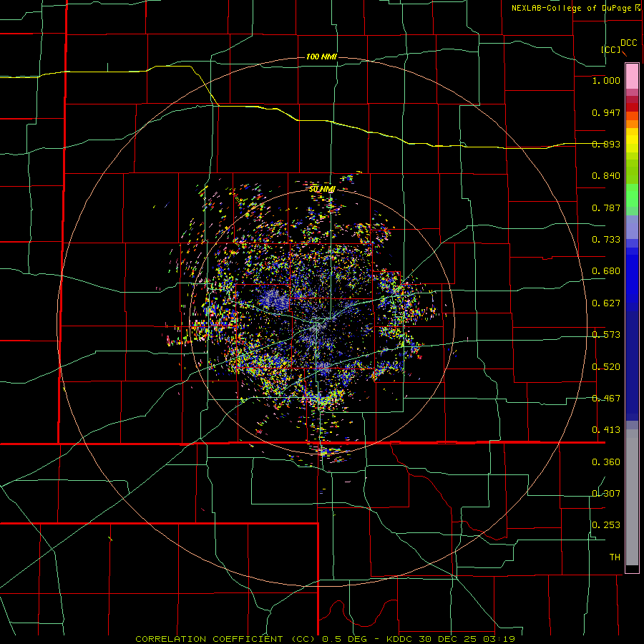Select the 0.680 scale value

click(x=606, y=271)
